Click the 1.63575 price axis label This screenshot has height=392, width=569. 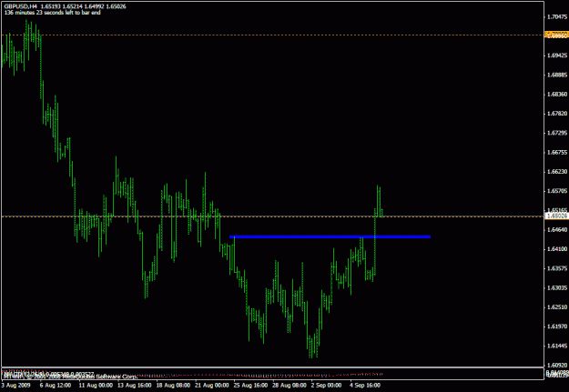557,268
